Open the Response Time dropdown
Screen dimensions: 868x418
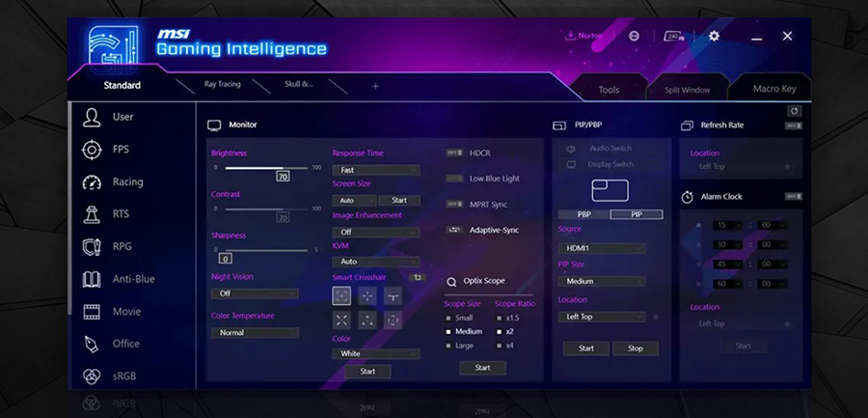pyautogui.click(x=375, y=170)
